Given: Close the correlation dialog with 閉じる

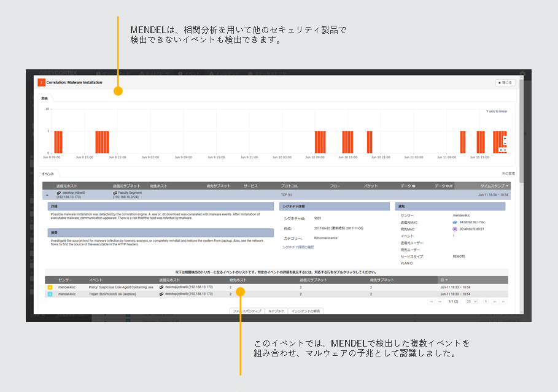Looking at the screenshot, I should click(x=505, y=83).
